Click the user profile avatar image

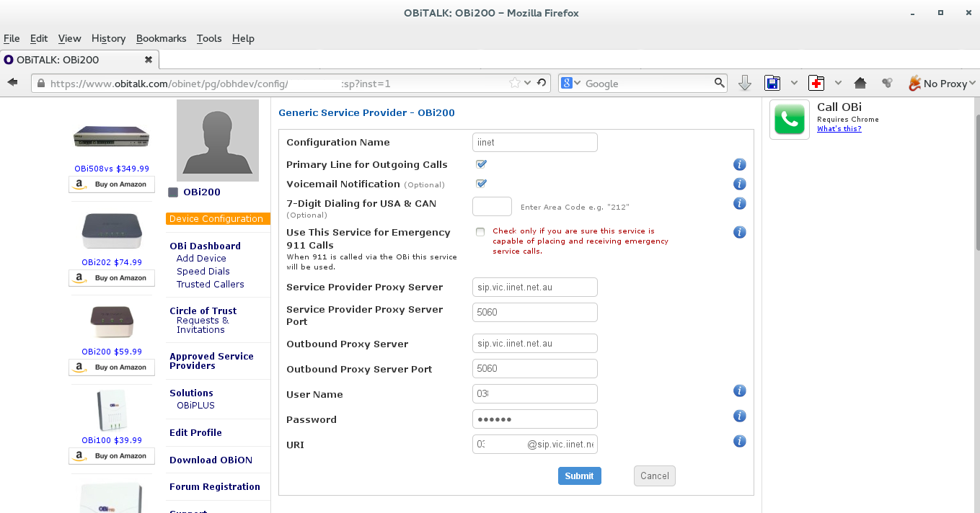tap(218, 140)
